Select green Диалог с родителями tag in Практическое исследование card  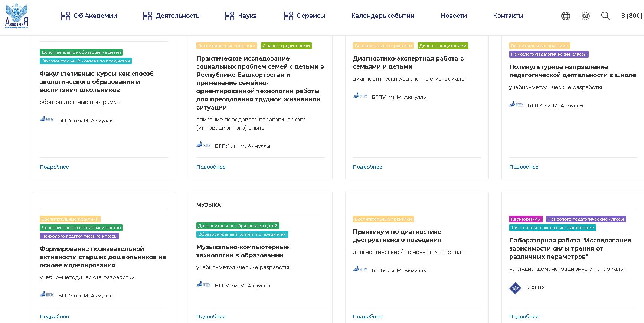pos(286,46)
